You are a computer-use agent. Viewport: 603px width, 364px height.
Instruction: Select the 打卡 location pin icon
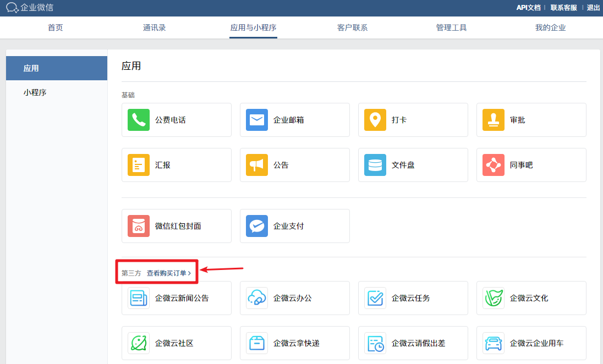[375, 120]
